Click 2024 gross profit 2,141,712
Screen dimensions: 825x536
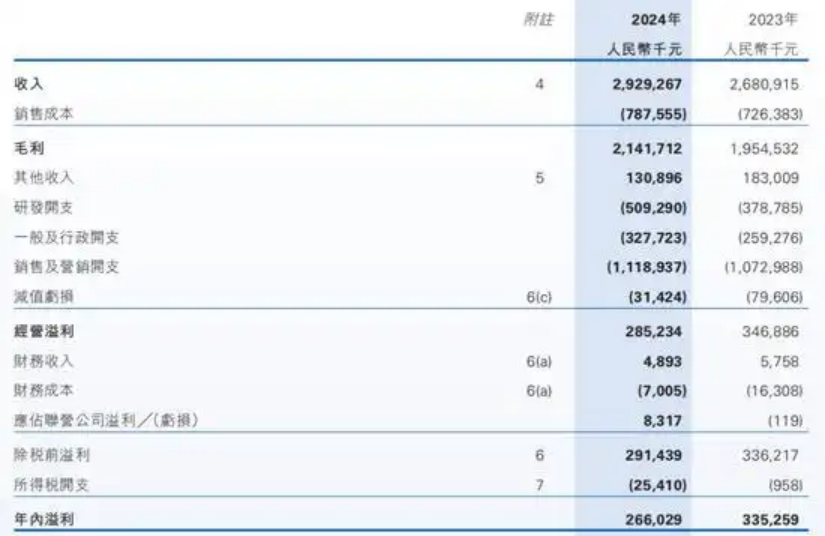(x=647, y=149)
